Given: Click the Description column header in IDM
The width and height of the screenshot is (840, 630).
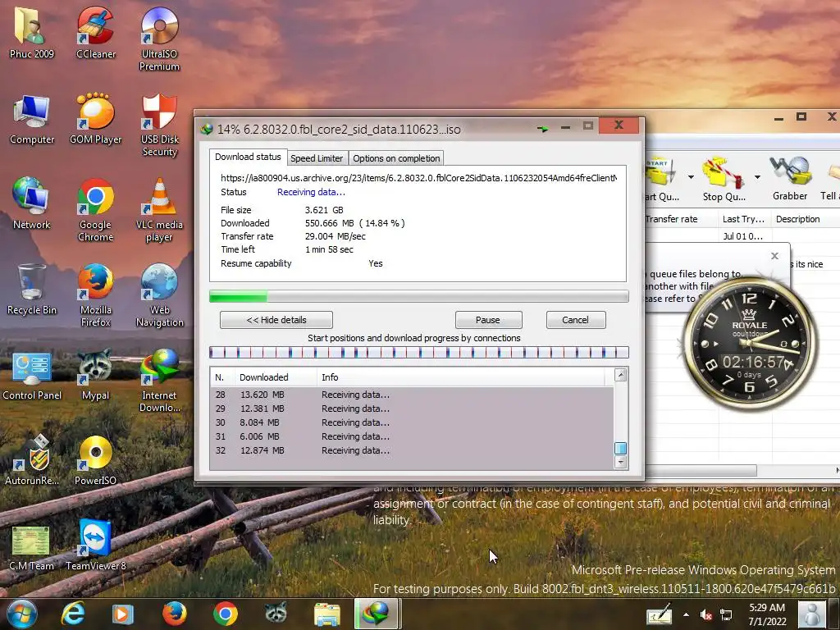Looking at the screenshot, I should [804, 219].
